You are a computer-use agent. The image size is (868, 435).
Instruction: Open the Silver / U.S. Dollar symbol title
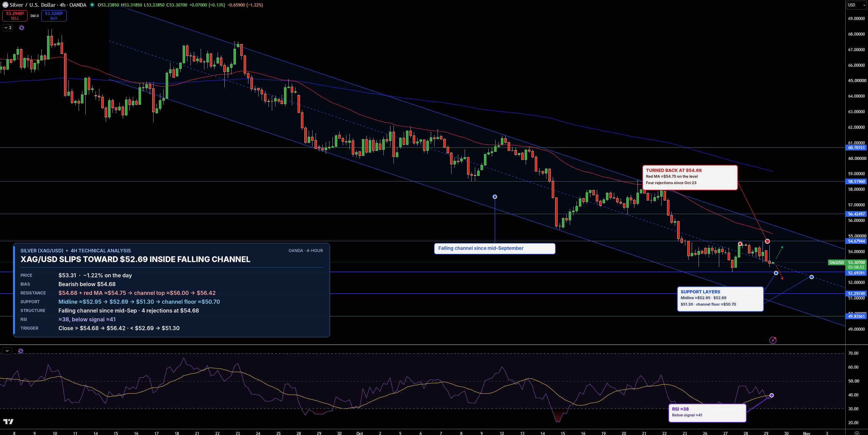[48, 5]
